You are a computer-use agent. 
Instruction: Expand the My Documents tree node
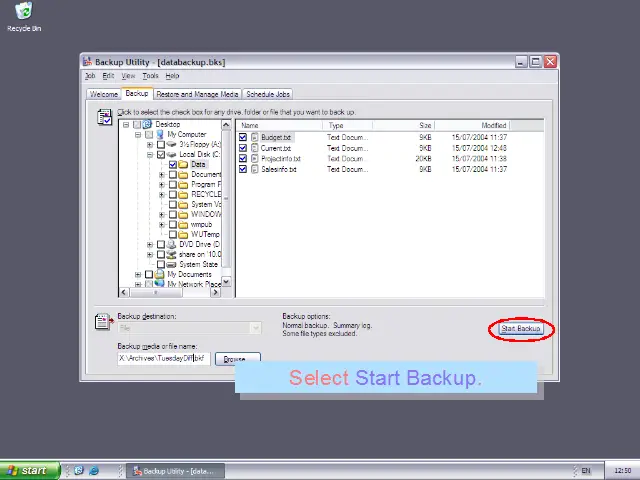(138, 274)
